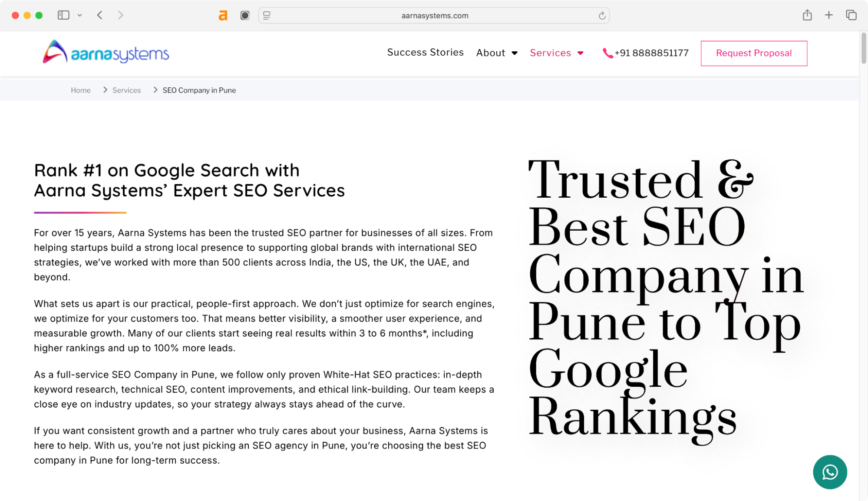This screenshot has width=868, height=501.
Task: Reload the aarnasystems.com page
Action: point(601,15)
